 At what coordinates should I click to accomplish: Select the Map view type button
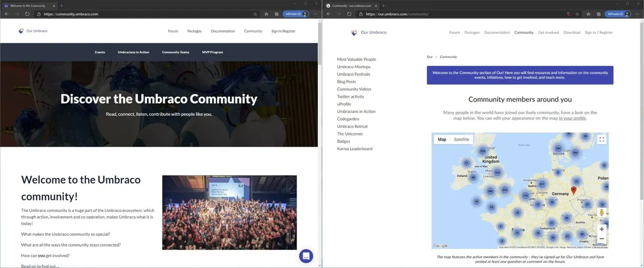tap(442, 139)
